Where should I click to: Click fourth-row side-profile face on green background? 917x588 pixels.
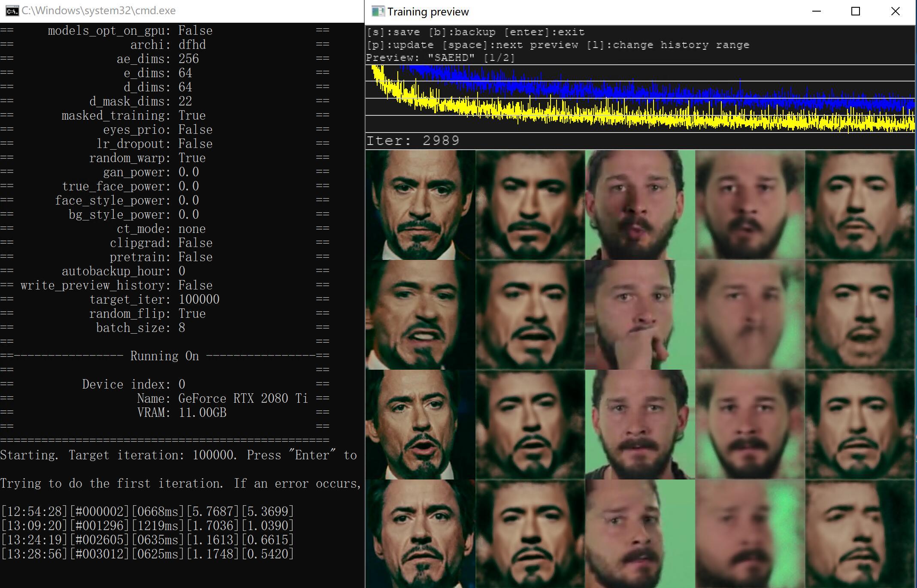point(640,534)
